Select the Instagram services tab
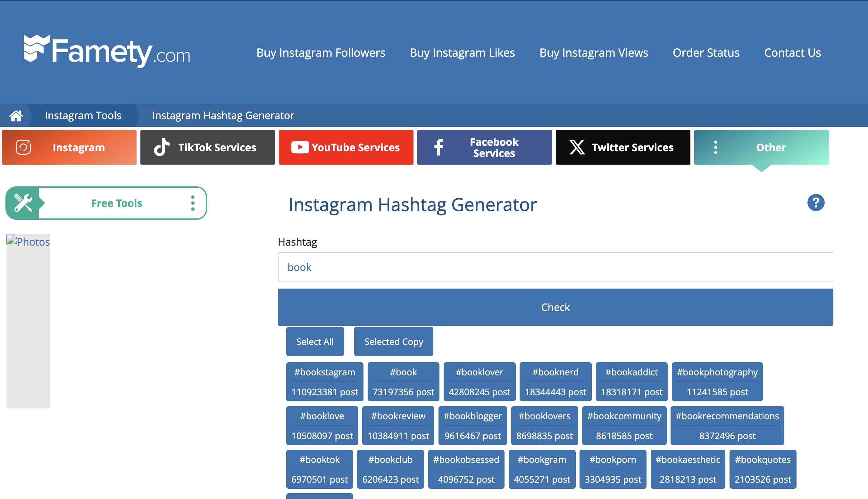The width and height of the screenshot is (868, 499). point(69,147)
